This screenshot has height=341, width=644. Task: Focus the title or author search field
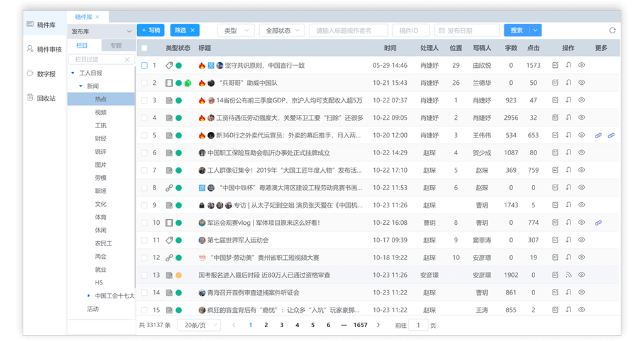point(348,30)
